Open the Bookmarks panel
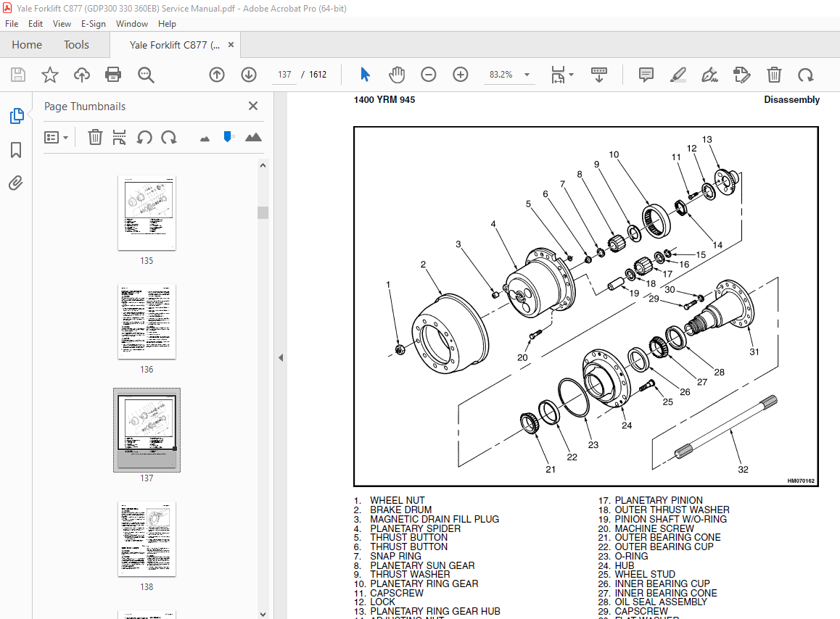 click(16, 150)
